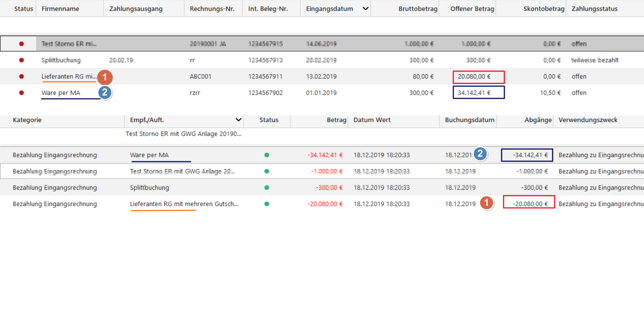The image size is (644, 330).
Task: Click red status dot of Test Storno invoice
Action: tap(21, 44)
